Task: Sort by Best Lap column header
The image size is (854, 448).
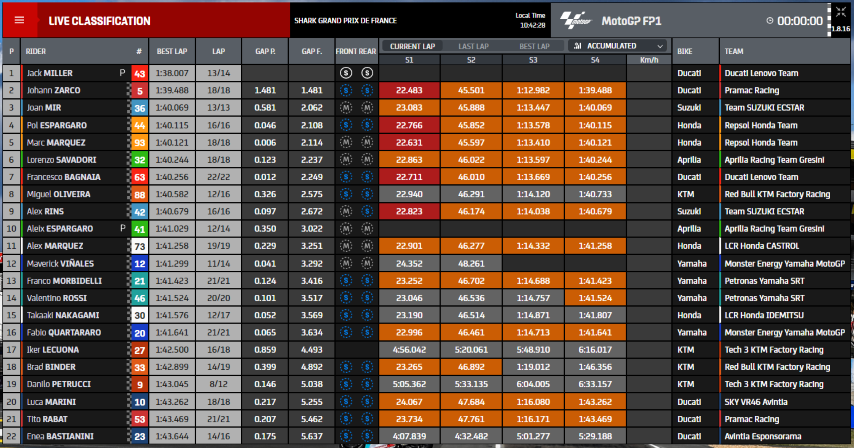Action: (172, 51)
